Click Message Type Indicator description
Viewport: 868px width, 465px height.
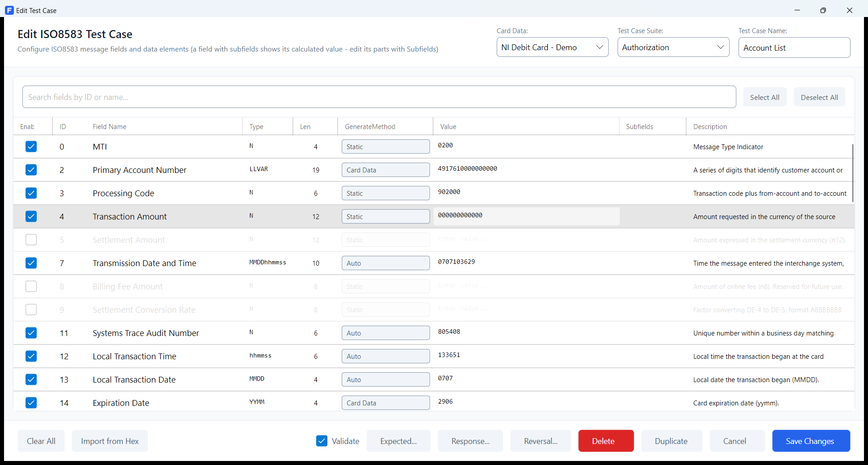click(x=728, y=147)
